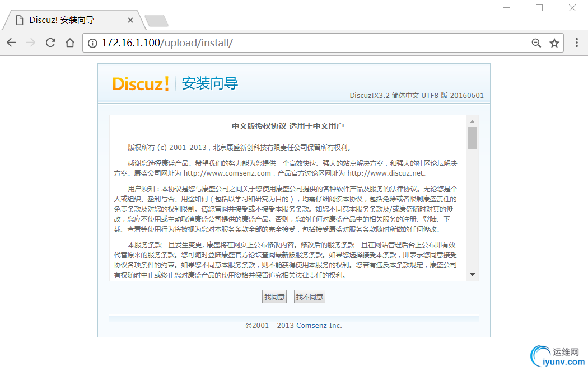588x371 pixels.
Task: Click the 版权所有 (c) 2001-2013 copyright line
Action: tap(240, 148)
